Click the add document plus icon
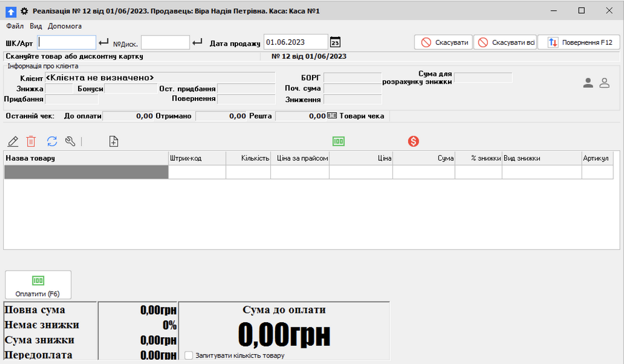Image resolution: width=624 pixels, height=364 pixels. [x=114, y=141]
